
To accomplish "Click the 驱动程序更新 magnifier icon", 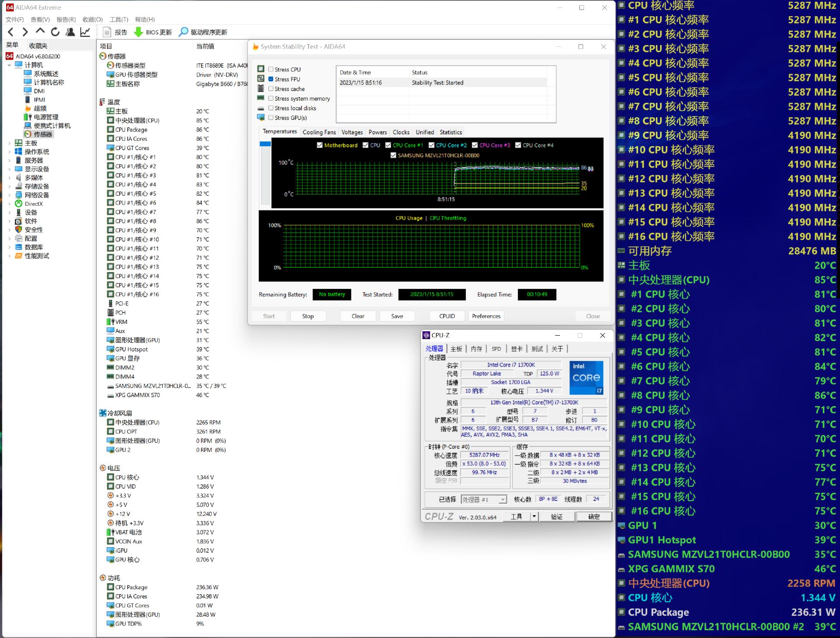I will coord(184,32).
